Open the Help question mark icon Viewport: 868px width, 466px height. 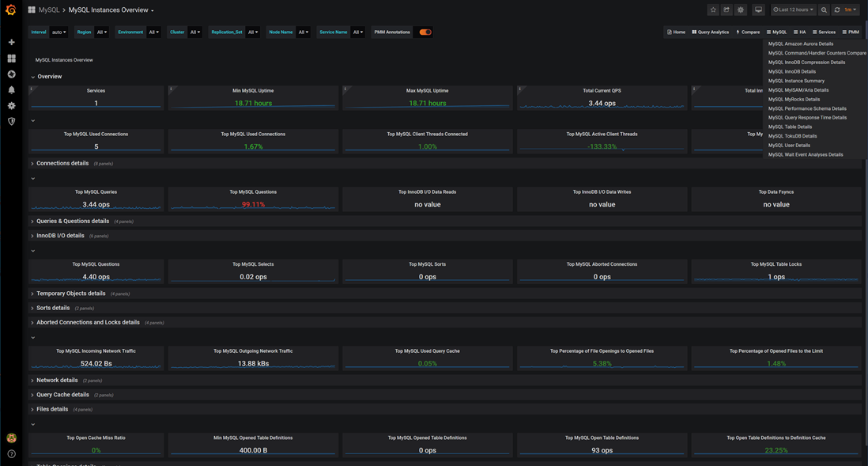coord(11,454)
